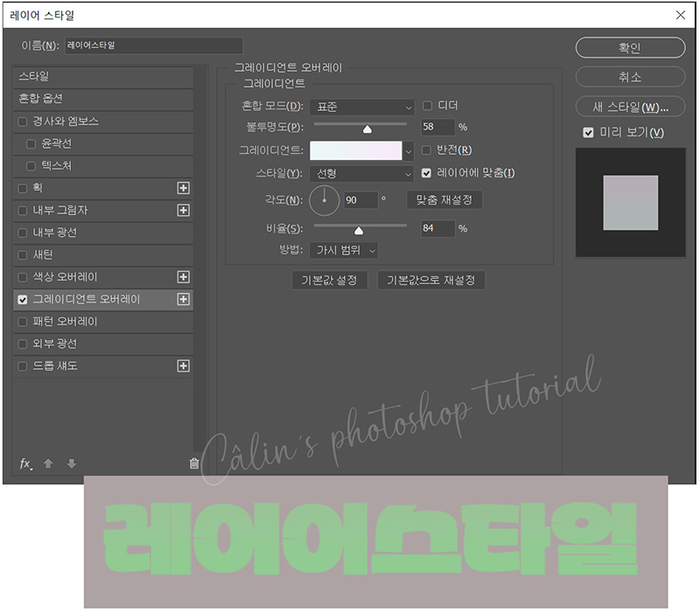Click the 비율 slider handle

[359, 231]
